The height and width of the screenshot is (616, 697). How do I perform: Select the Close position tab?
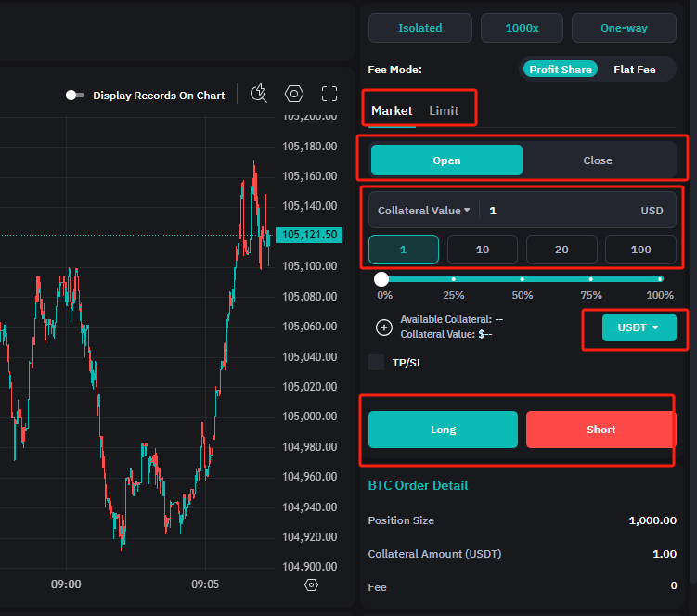[x=597, y=160]
